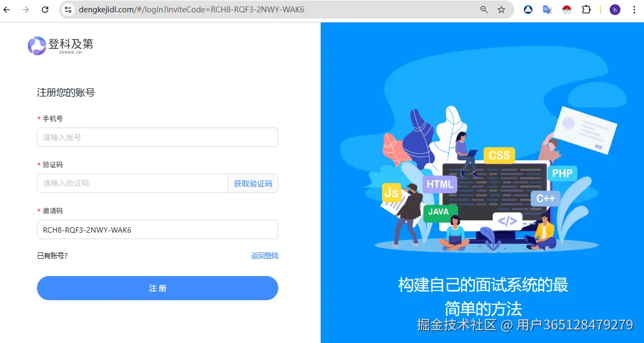
Task: Click the 获取验证码 button
Action: coord(253,183)
